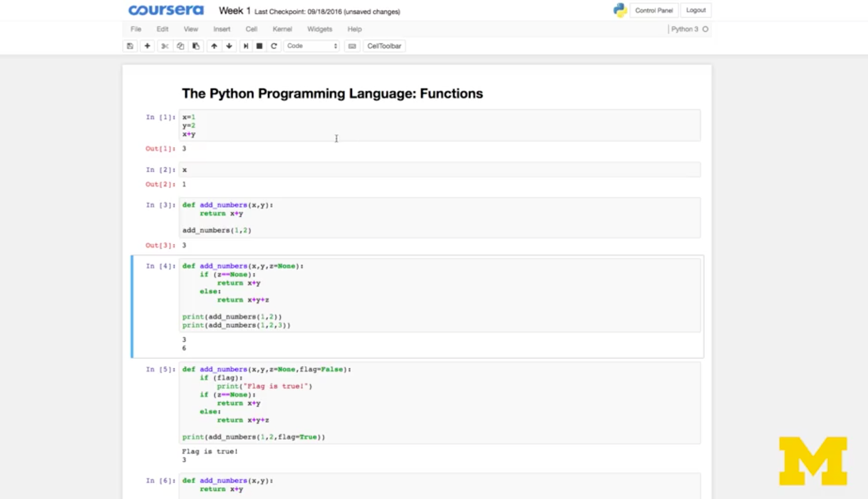
Task: Click the Out[1] prompt label
Action: click(160, 149)
